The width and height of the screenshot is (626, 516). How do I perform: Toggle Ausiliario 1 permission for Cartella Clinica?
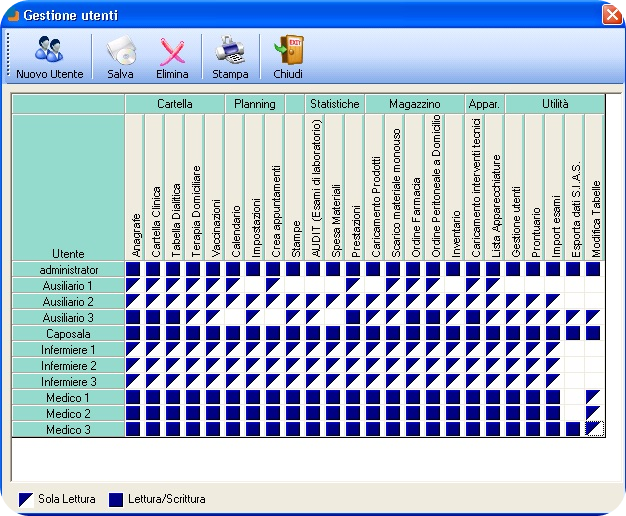pyautogui.click(x=153, y=285)
